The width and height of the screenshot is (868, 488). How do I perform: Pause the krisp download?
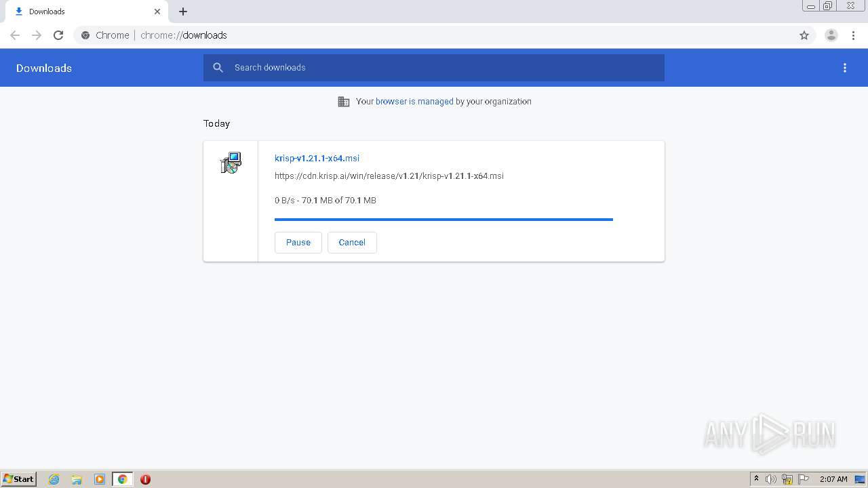[298, 243]
